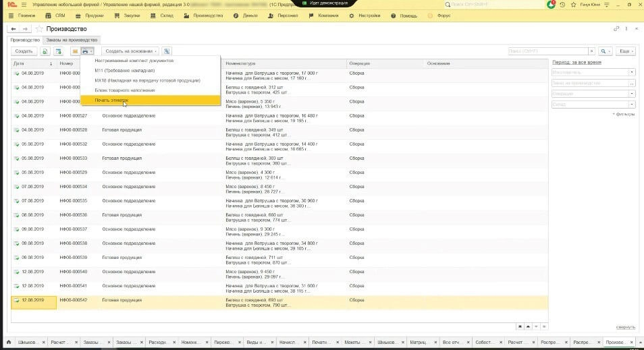Open the print dropdown printer icon

click(x=86, y=51)
